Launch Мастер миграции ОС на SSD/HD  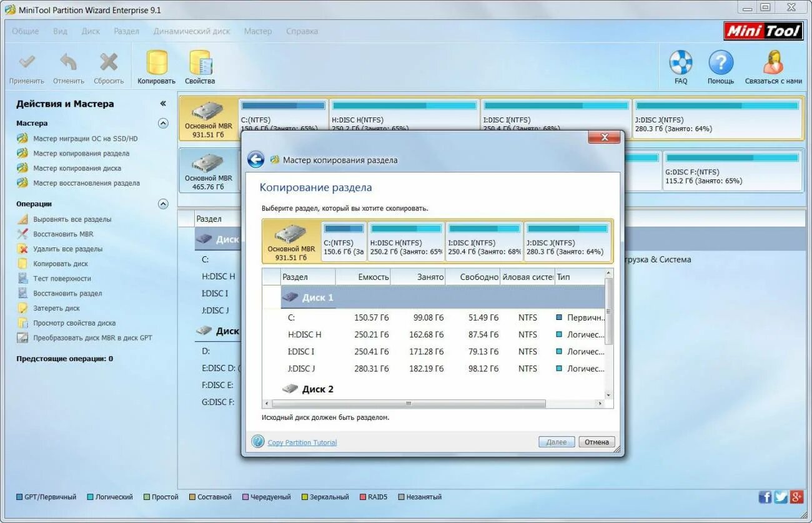pos(85,139)
